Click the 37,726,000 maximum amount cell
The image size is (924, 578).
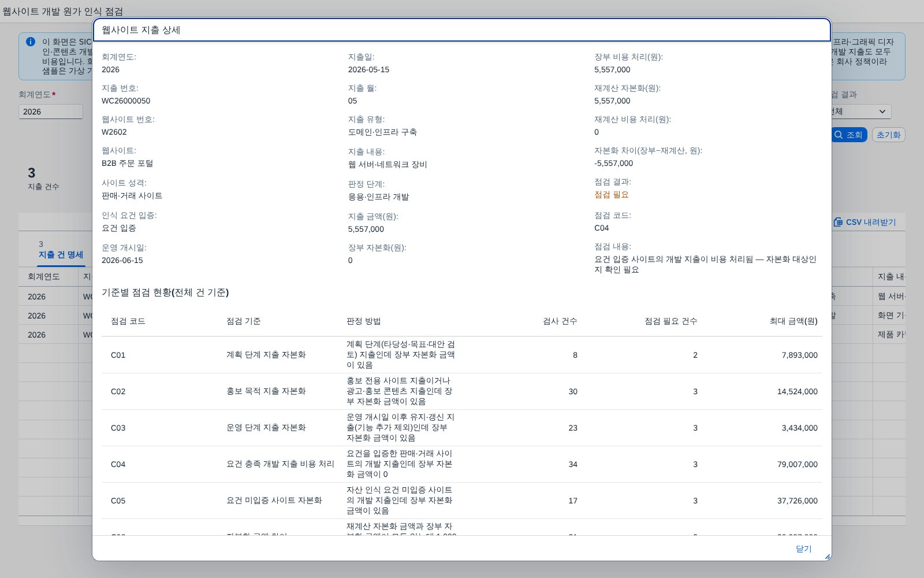[798, 501]
